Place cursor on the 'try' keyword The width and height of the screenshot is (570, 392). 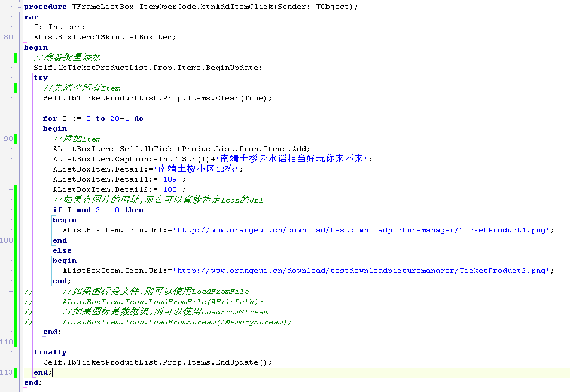tap(41, 78)
